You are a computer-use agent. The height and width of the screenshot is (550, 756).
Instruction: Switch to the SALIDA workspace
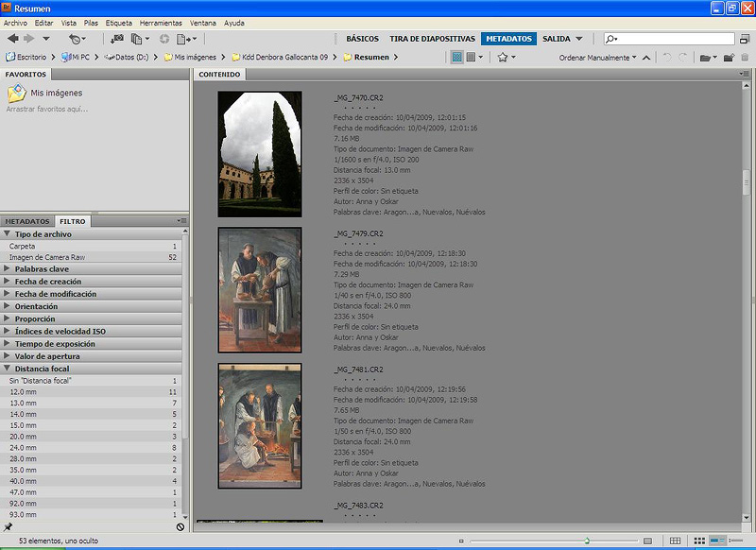557,39
